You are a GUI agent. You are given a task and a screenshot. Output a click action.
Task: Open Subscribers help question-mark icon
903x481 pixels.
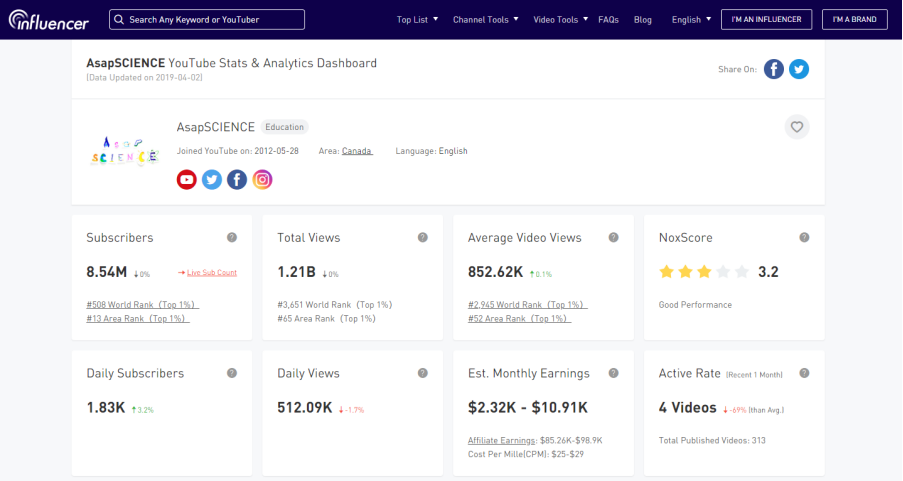[232, 237]
